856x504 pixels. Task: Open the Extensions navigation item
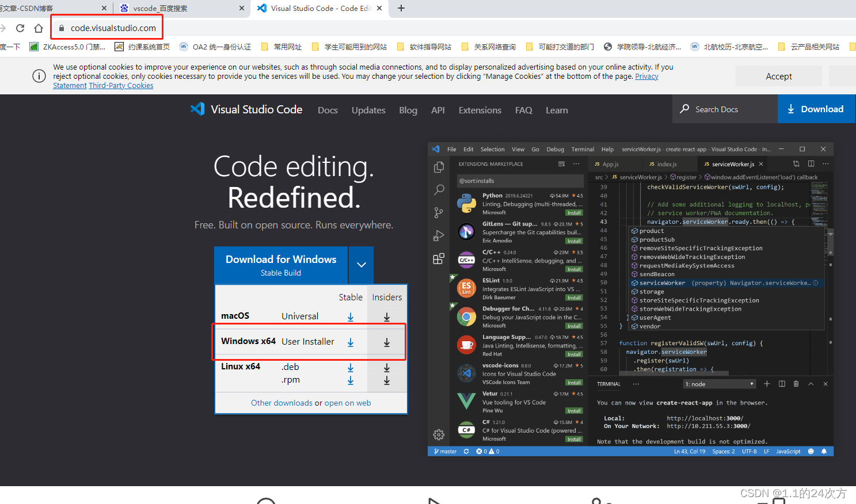pyautogui.click(x=480, y=110)
